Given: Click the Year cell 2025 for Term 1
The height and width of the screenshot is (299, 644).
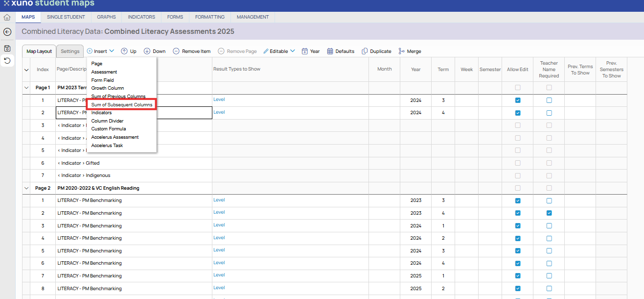Looking at the screenshot, I should pyautogui.click(x=416, y=276).
